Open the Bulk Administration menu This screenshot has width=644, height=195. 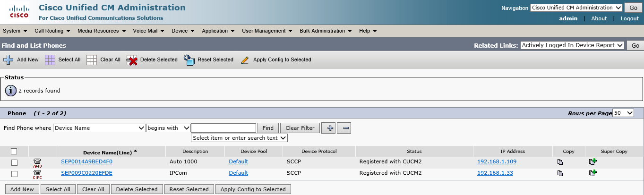[x=326, y=31]
